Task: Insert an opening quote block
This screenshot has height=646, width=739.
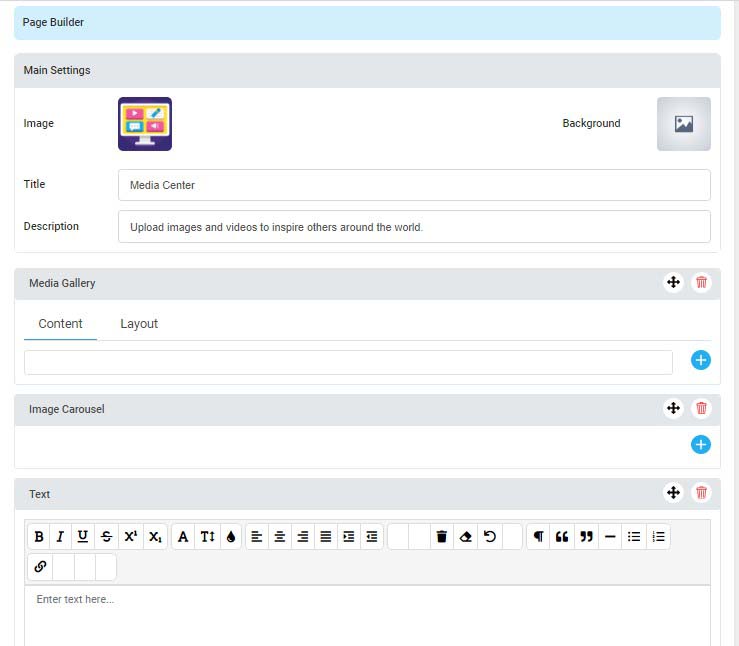Action: pos(562,536)
